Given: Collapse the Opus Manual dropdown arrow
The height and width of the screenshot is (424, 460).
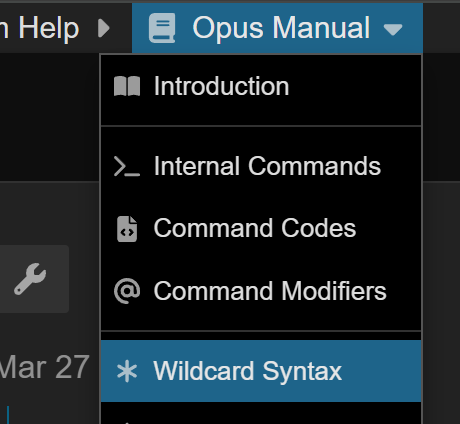Looking at the screenshot, I should (x=393, y=29).
